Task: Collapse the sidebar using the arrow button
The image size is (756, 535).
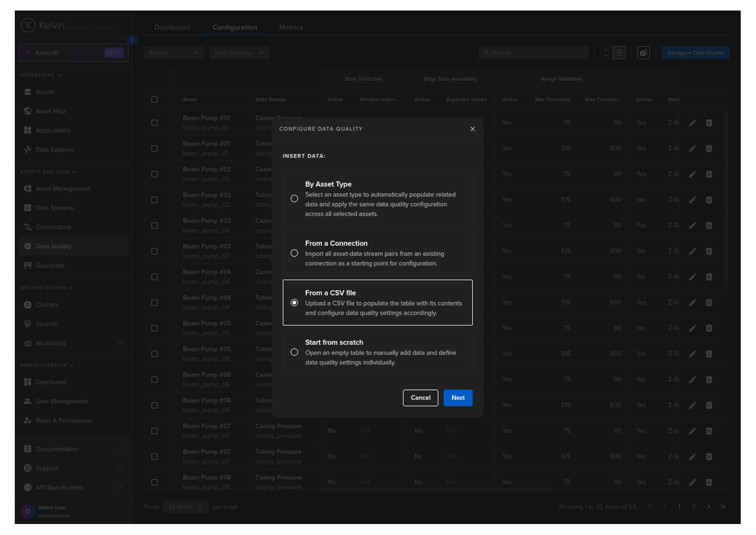Action: pos(132,40)
